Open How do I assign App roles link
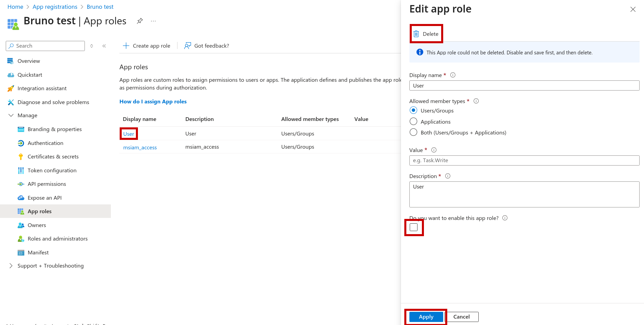The image size is (644, 325). click(153, 101)
